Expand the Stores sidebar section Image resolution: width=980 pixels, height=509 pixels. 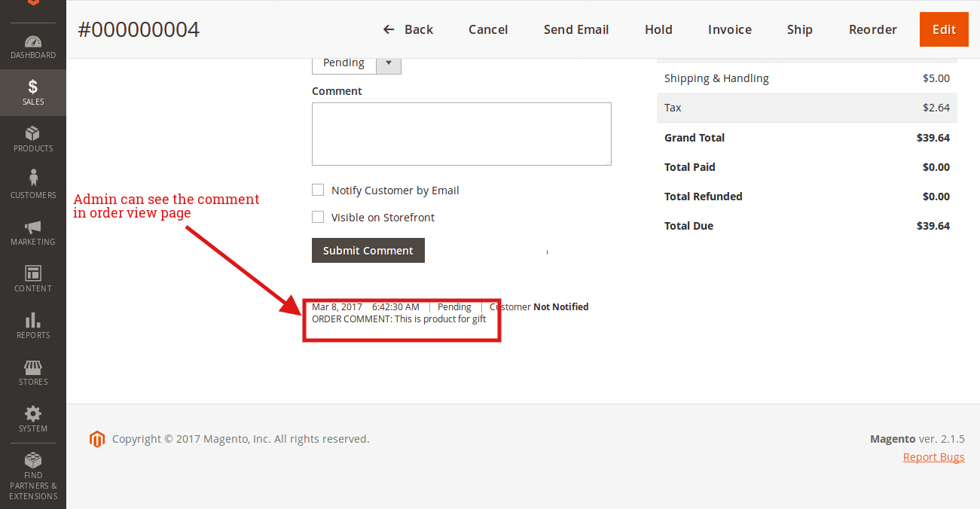[32, 373]
